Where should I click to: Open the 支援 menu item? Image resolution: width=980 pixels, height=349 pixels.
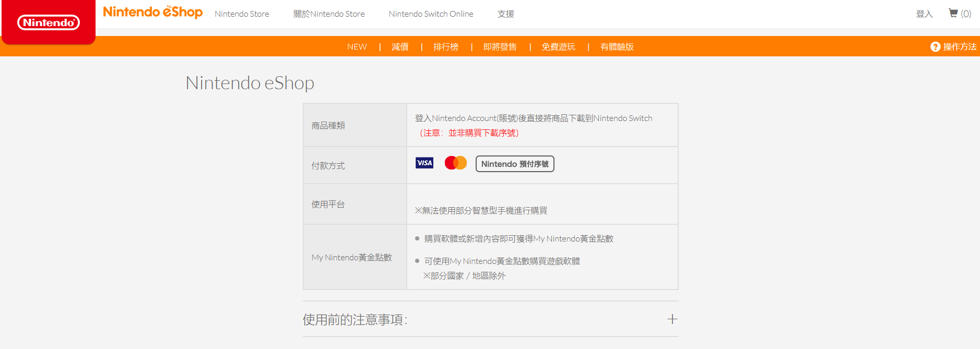(x=505, y=14)
